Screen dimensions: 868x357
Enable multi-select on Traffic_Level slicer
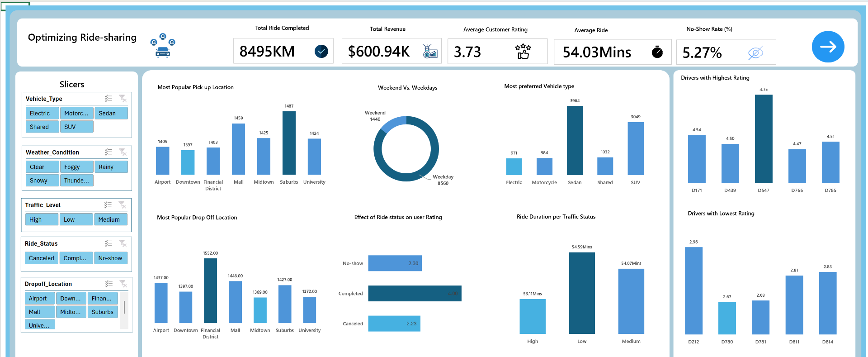pos(108,205)
